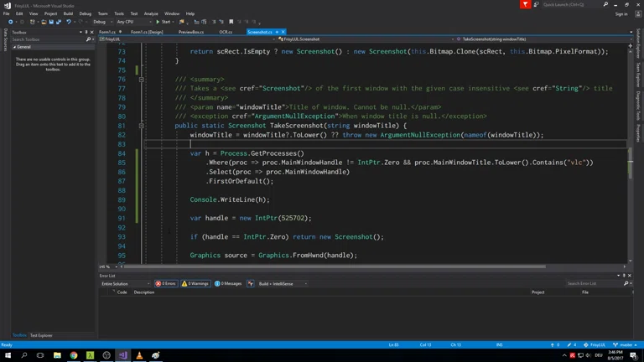Click the Sign in link
The image size is (644, 362).
[621, 14]
